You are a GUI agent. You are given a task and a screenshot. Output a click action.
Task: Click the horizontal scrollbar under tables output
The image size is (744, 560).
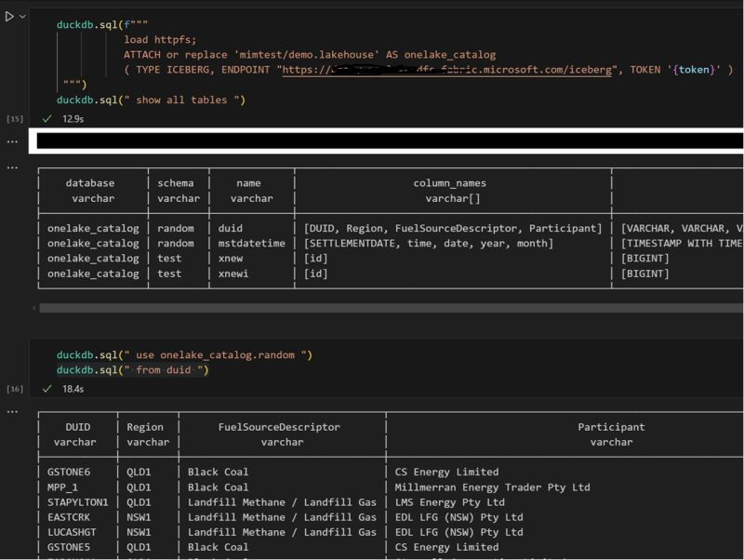point(391,309)
